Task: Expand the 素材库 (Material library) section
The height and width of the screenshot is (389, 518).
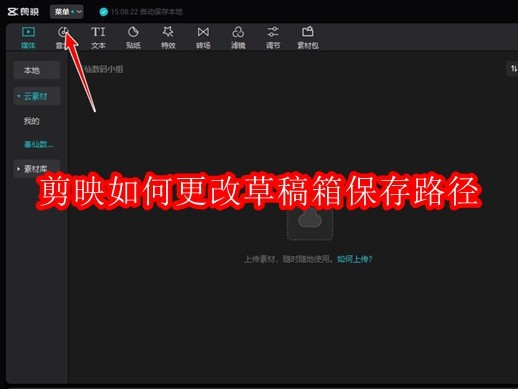Action: pos(37,169)
